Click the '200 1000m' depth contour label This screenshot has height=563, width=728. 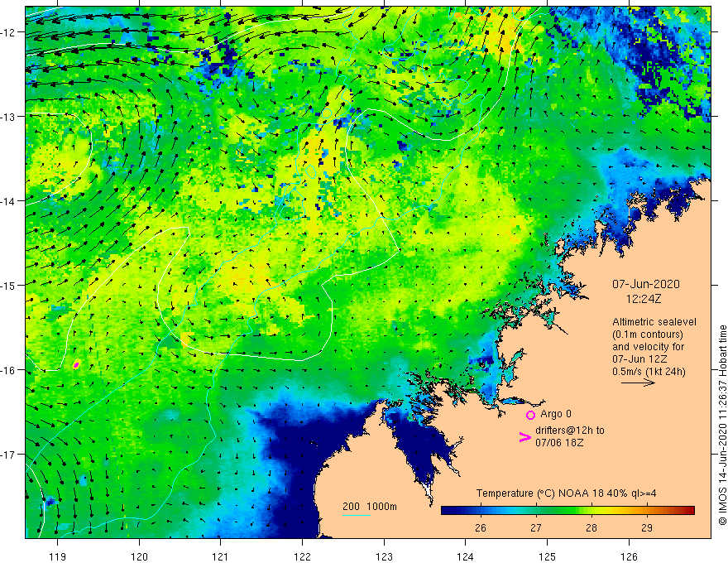tap(370, 507)
